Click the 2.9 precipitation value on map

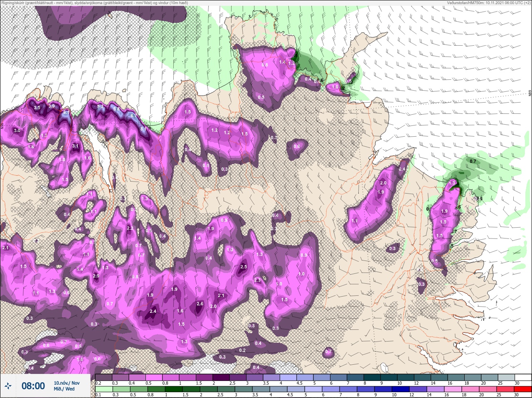(96, 276)
